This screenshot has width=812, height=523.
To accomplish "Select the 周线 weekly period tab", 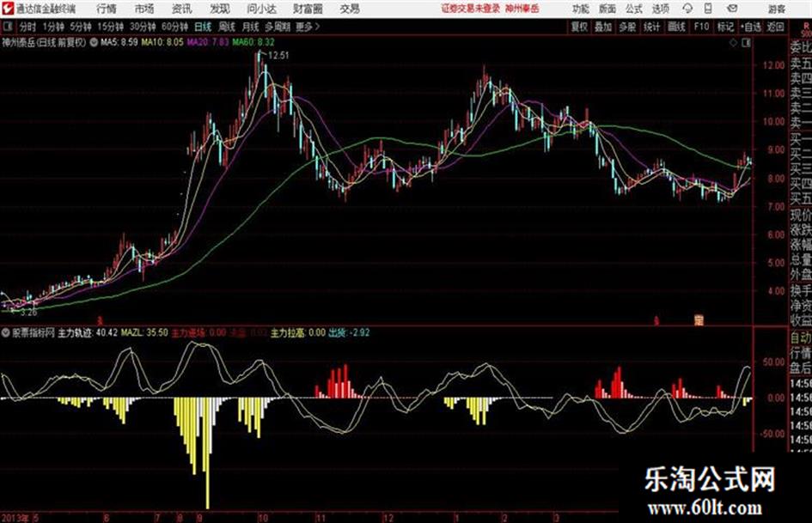I will point(226,27).
